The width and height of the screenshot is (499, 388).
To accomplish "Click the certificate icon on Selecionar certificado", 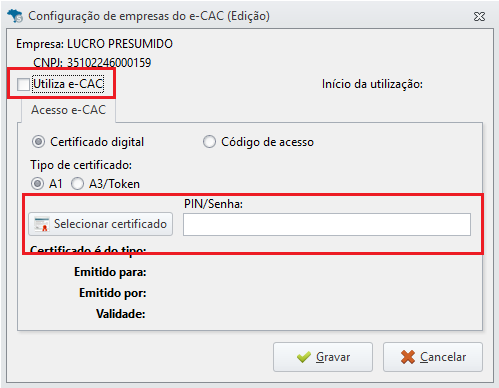I will [x=42, y=224].
